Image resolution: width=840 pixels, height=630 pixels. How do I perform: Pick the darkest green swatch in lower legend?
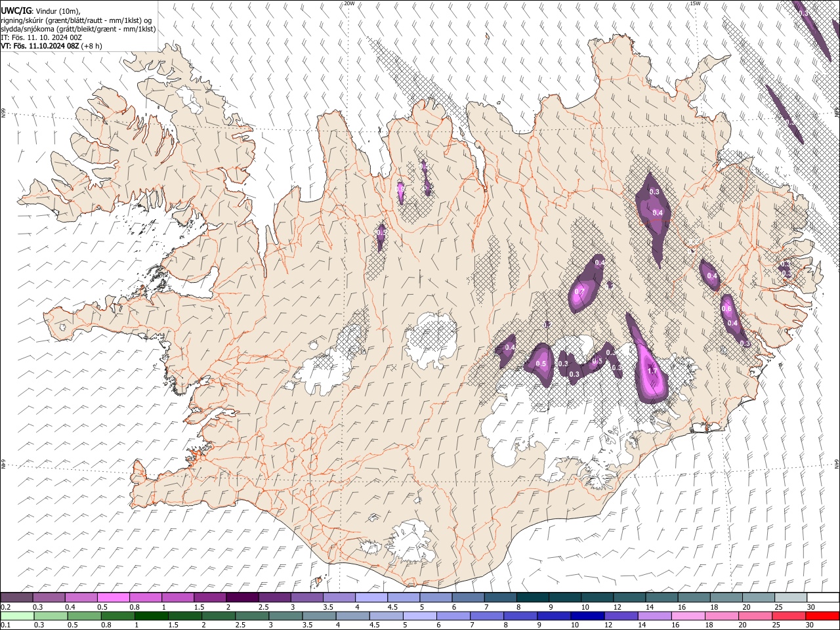[x=152, y=616]
